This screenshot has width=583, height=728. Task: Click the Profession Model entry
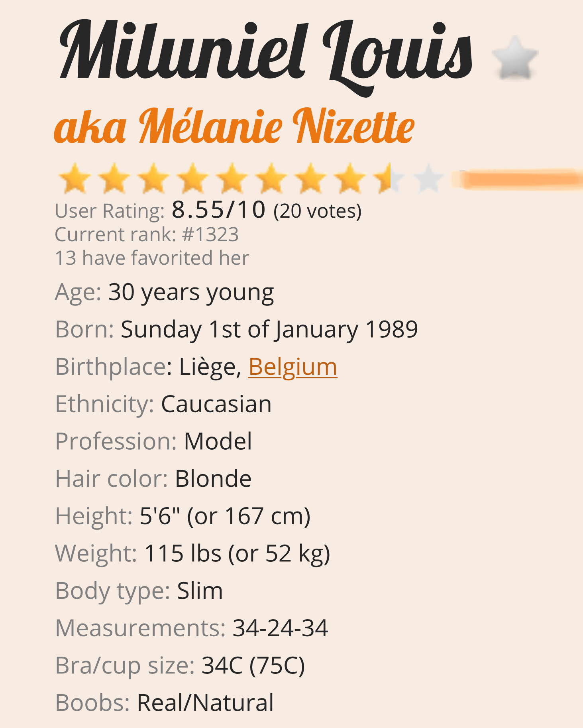[x=153, y=441]
